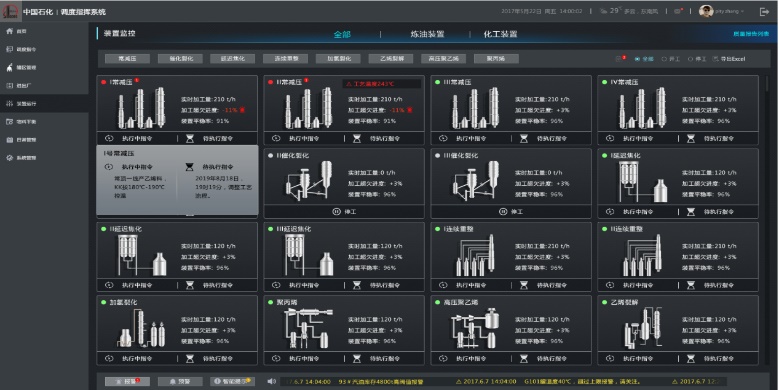Click hourglass pending-command icon on I常减压 card
Image resolution: width=779 pixels, height=390 pixels.
click(190, 139)
